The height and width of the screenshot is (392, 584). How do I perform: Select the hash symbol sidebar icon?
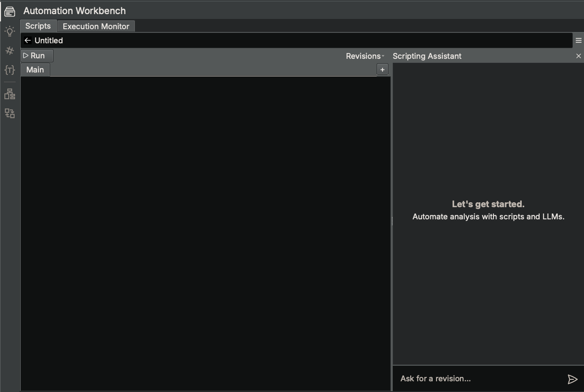pyautogui.click(x=10, y=51)
